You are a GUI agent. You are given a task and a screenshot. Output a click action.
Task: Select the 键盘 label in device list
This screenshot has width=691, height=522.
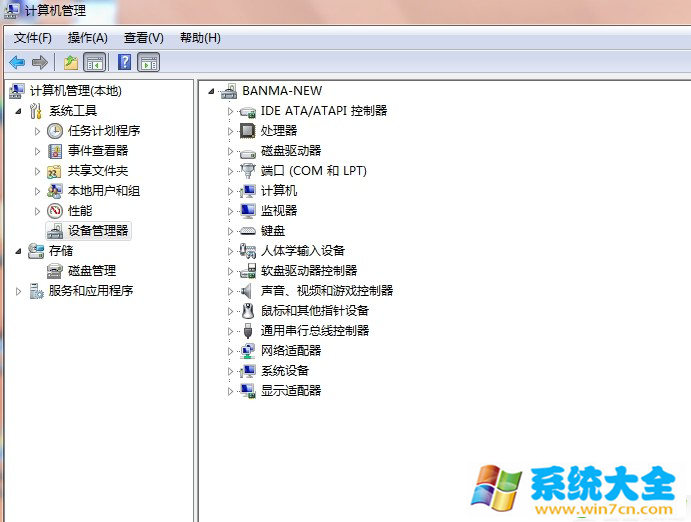pyautogui.click(x=273, y=230)
